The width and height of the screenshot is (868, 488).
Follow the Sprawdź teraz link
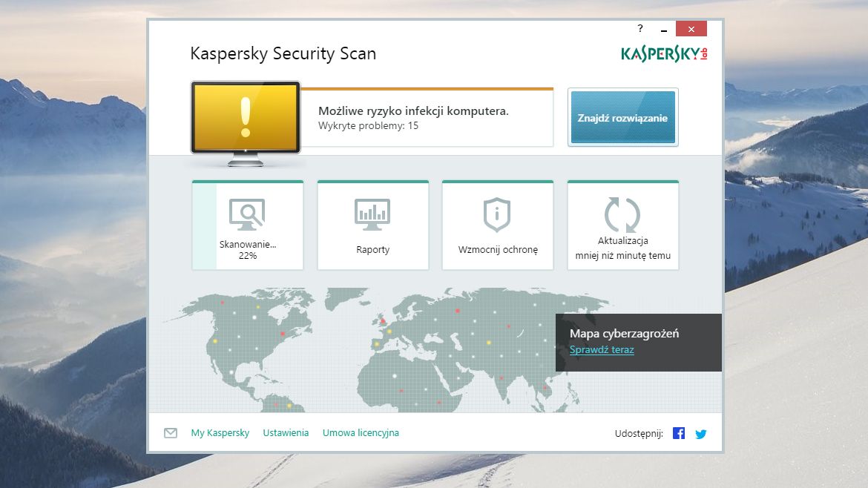coord(602,349)
